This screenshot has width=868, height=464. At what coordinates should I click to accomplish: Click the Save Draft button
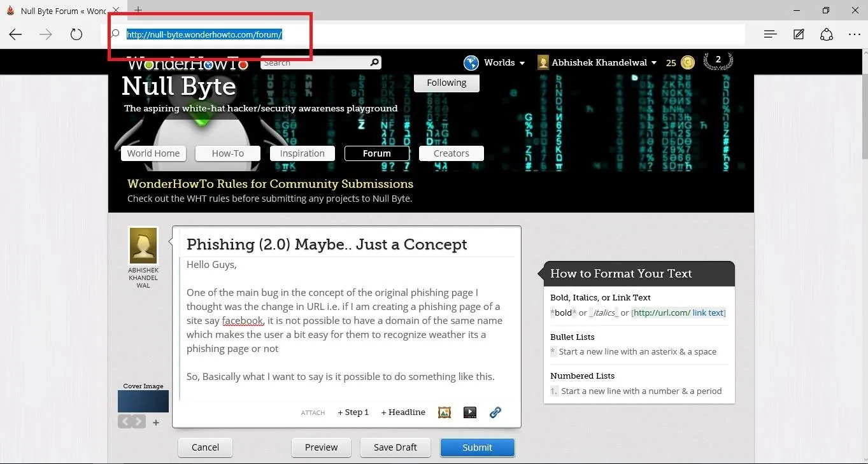pyautogui.click(x=395, y=447)
